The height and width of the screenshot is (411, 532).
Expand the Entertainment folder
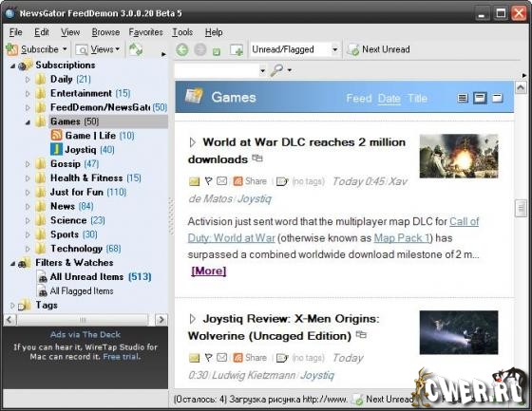pyautogui.click(x=28, y=94)
